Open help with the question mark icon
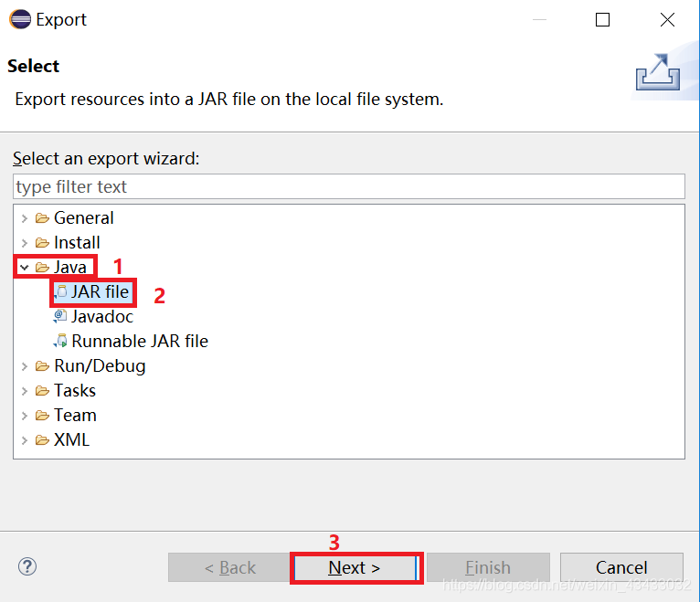The image size is (700, 602). (x=27, y=566)
